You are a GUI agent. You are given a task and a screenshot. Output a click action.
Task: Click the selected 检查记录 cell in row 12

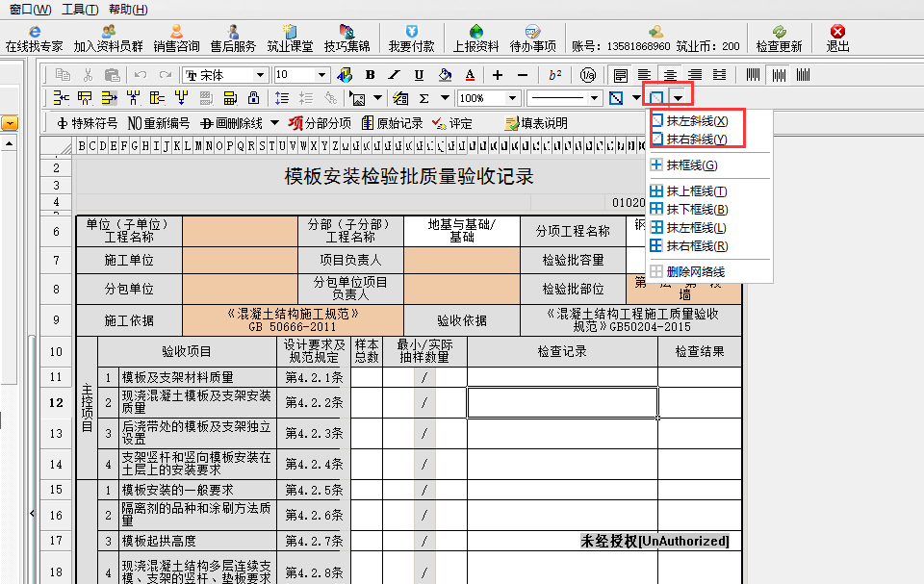[x=562, y=403]
